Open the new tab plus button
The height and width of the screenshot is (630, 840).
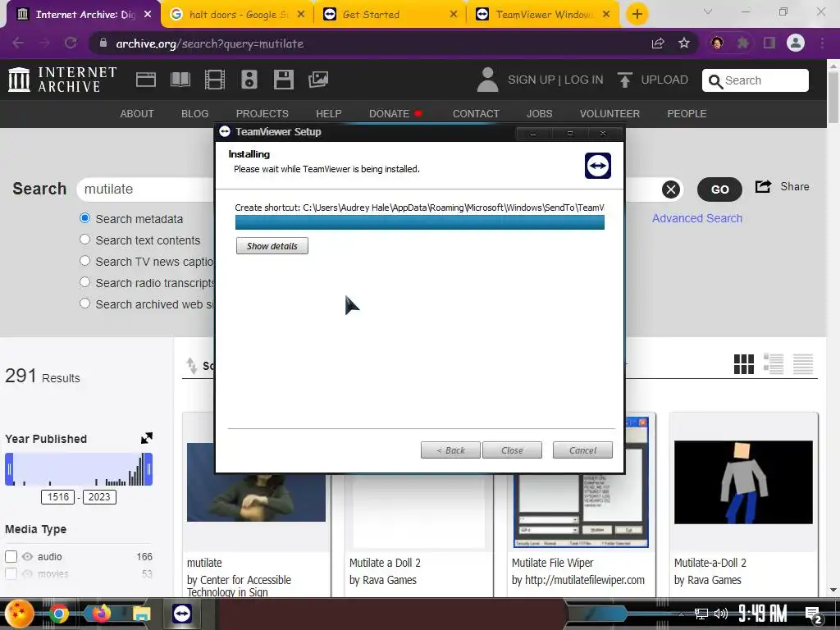click(637, 15)
